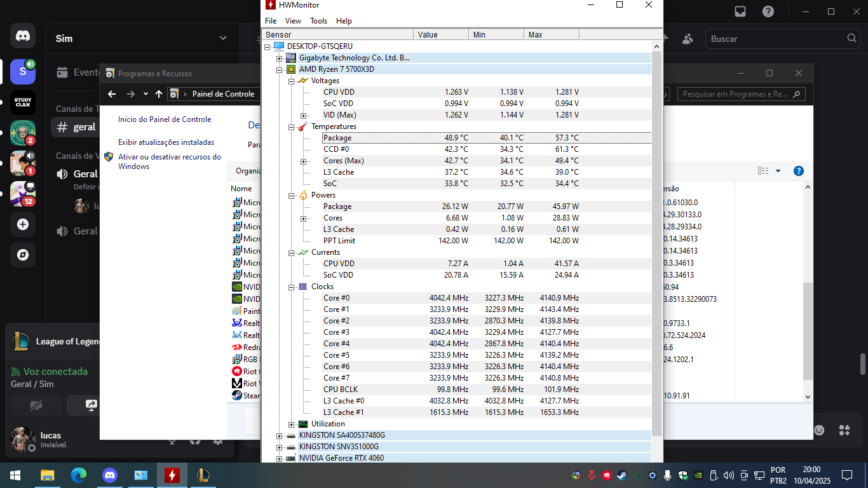Open File Explorer from the taskbar
This screenshot has width=868, height=488.
tap(48, 475)
